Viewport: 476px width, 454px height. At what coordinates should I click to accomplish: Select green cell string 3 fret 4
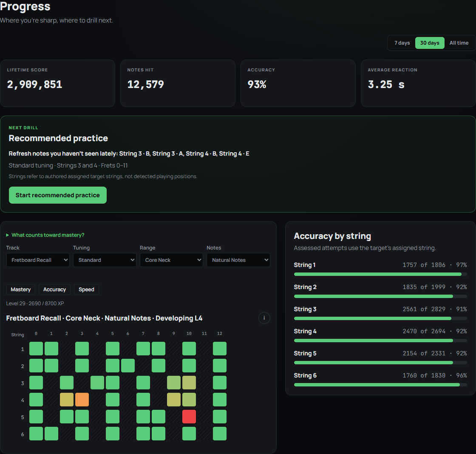point(97,383)
